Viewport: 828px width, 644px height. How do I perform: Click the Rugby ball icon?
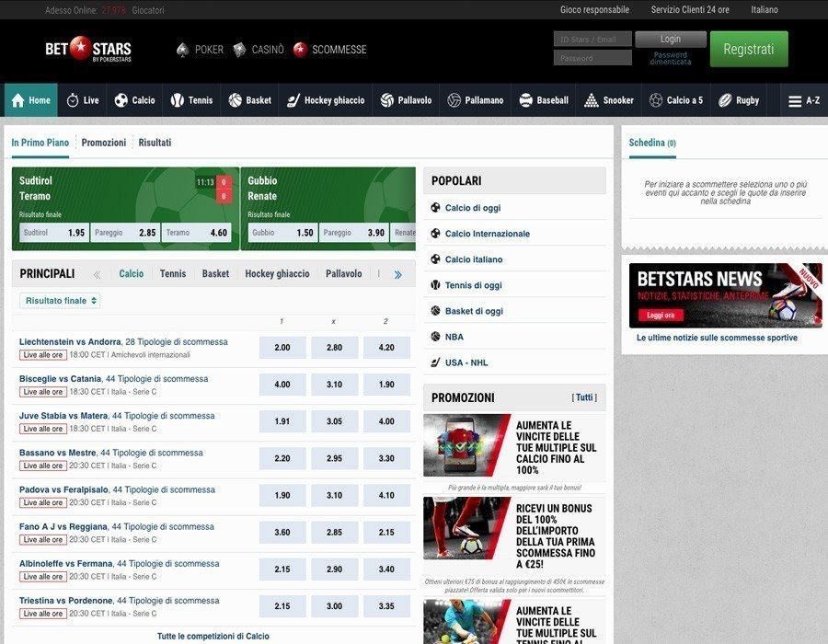click(725, 100)
